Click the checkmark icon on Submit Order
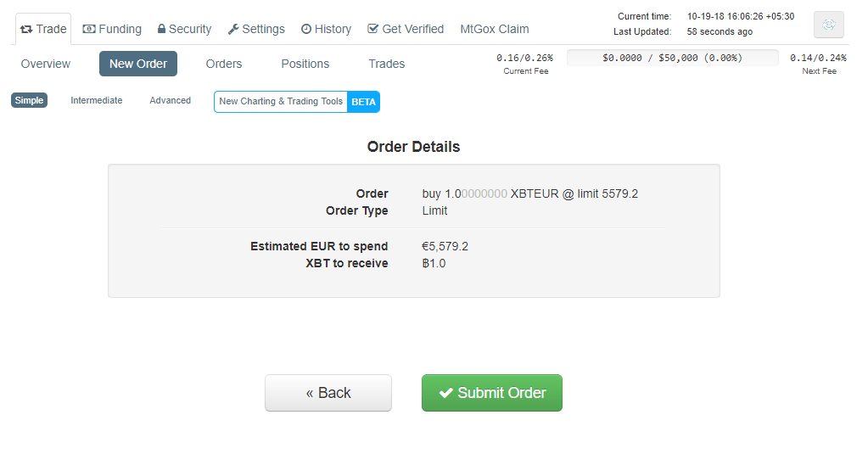 [445, 393]
